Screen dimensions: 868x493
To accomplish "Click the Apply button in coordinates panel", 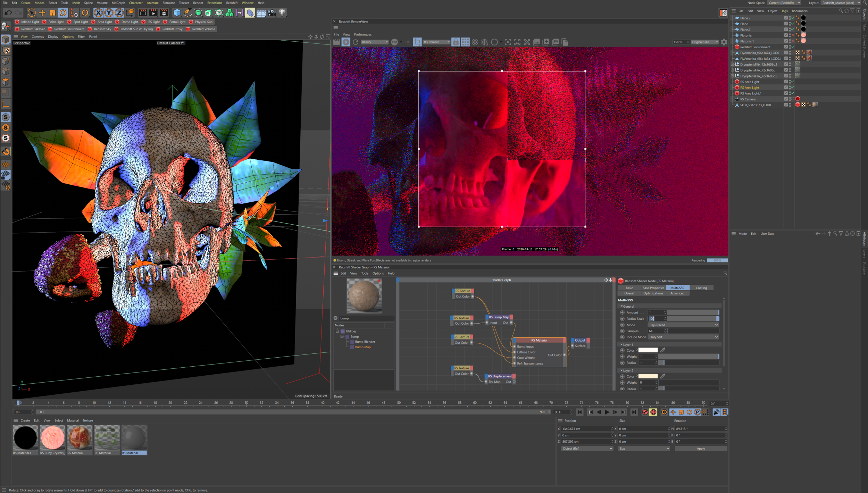I will point(700,449).
